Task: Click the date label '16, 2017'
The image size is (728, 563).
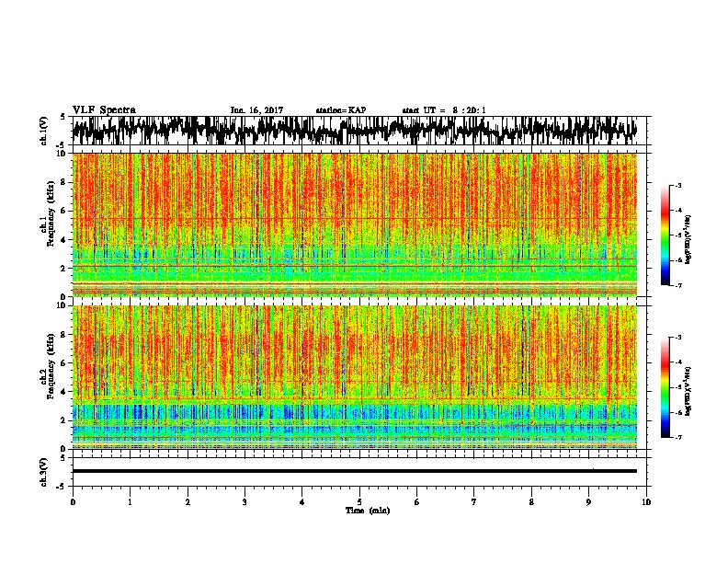Action: (x=264, y=110)
